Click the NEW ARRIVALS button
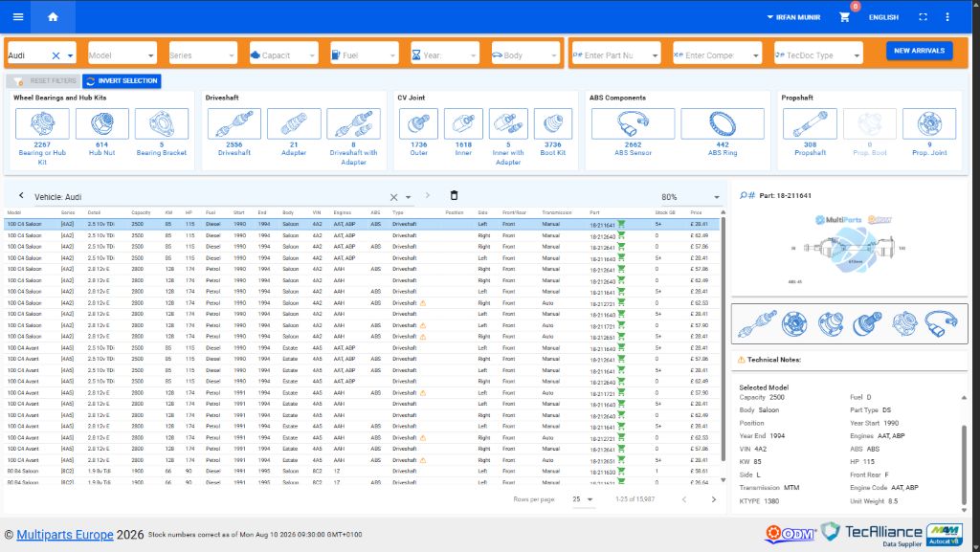This screenshot has width=980, height=552. tap(919, 51)
